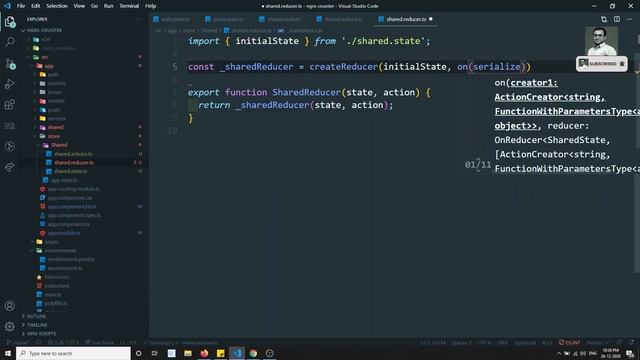Open the Go menu
Image resolution: width=640 pixels, height=360 pixels.
pyautogui.click(x=94, y=6)
